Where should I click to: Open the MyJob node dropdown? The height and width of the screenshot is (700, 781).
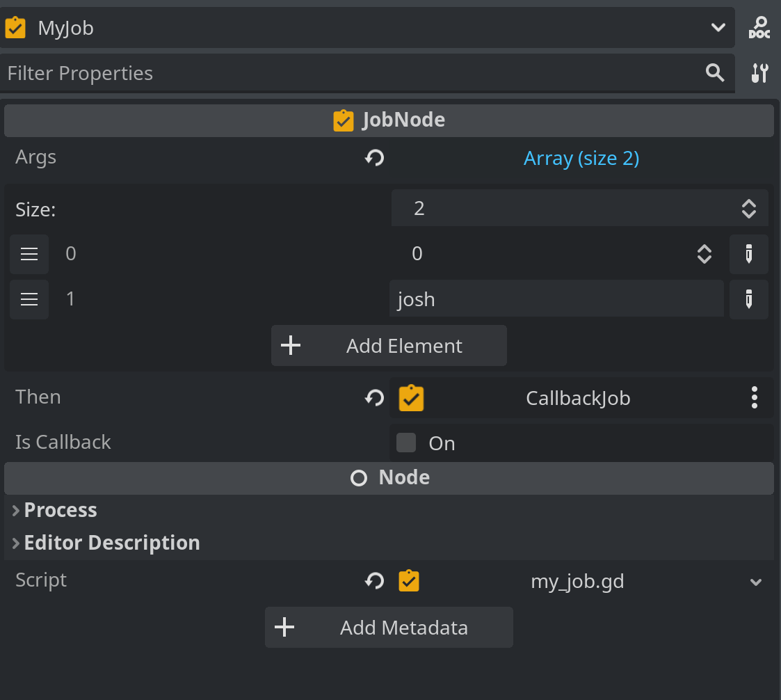click(x=718, y=28)
